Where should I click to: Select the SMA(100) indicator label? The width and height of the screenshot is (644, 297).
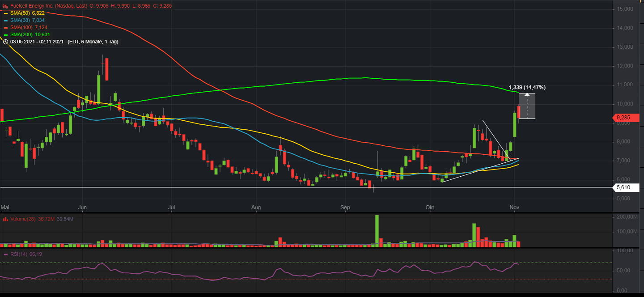(21, 27)
